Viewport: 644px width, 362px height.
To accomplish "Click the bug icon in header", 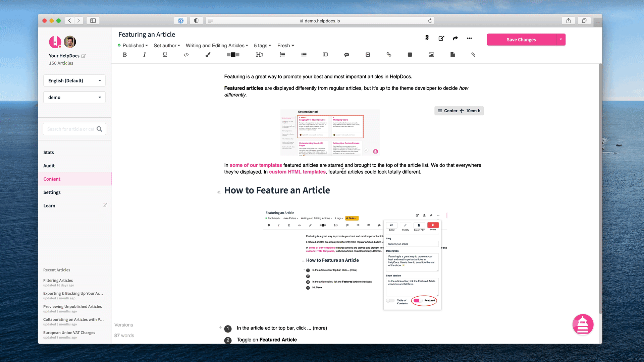I will pos(427,38).
